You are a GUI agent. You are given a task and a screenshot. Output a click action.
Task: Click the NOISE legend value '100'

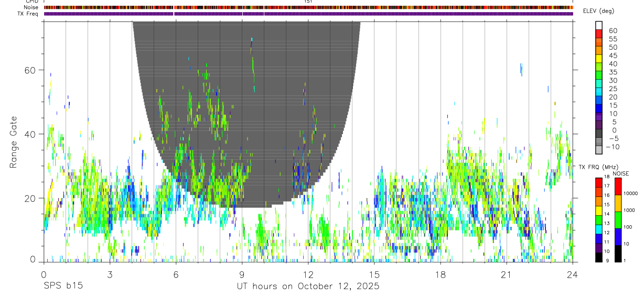tap(628, 227)
